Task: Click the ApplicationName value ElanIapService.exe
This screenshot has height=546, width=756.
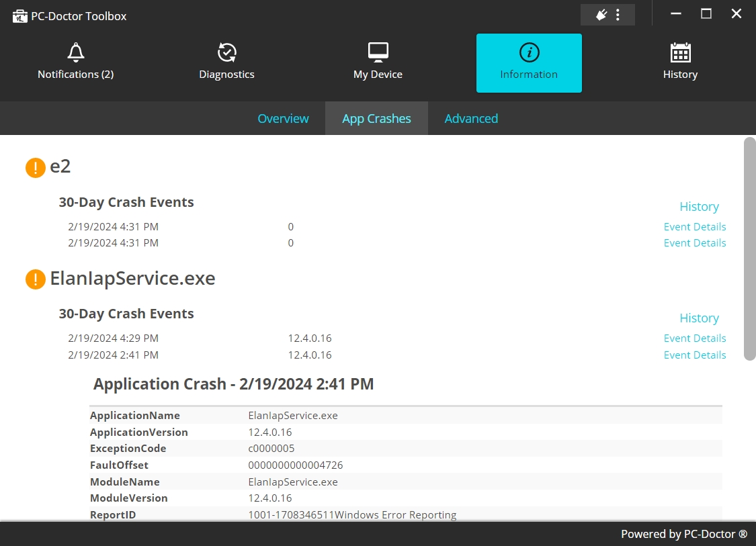Action: pyautogui.click(x=293, y=416)
